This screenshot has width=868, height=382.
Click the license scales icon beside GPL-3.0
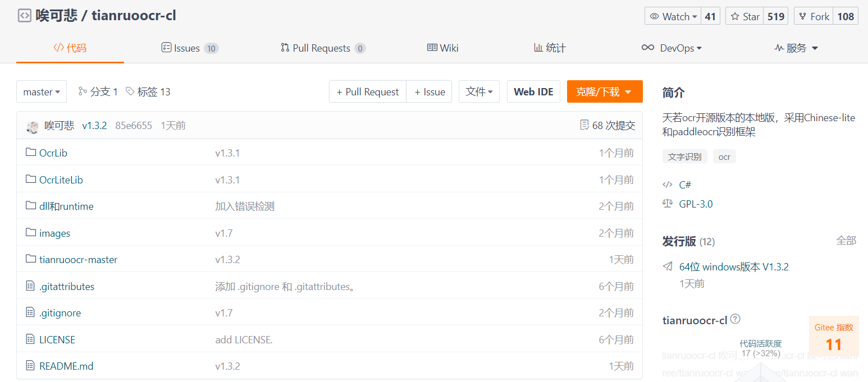click(x=668, y=204)
